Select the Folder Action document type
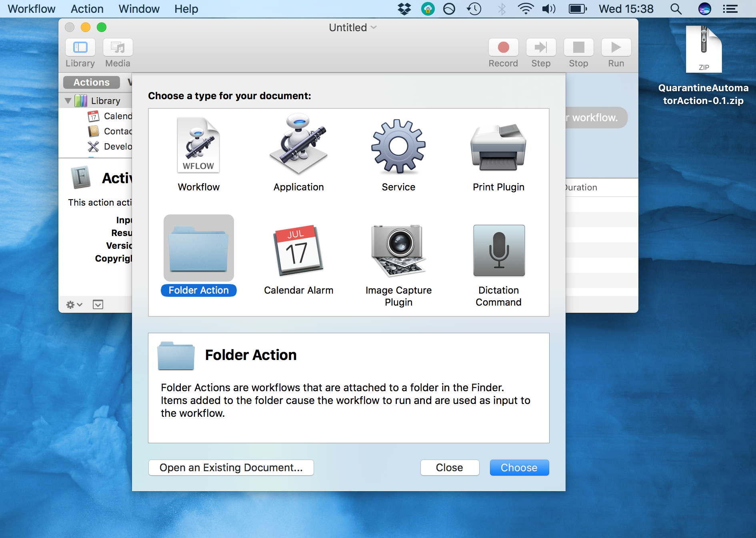The width and height of the screenshot is (756, 538). pyautogui.click(x=198, y=256)
